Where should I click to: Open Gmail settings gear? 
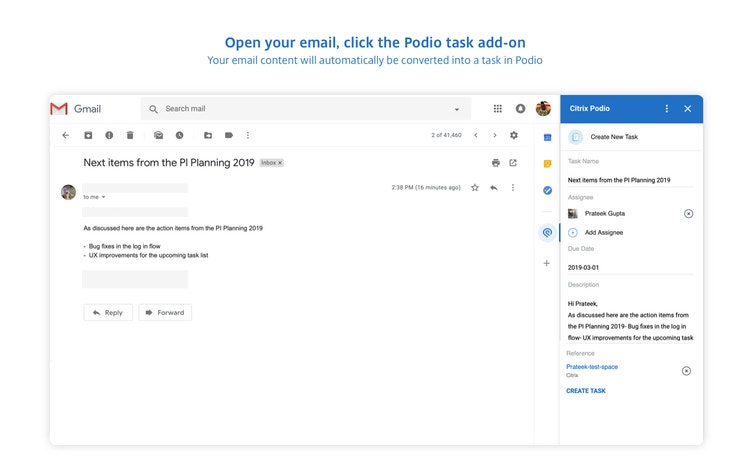pos(514,135)
